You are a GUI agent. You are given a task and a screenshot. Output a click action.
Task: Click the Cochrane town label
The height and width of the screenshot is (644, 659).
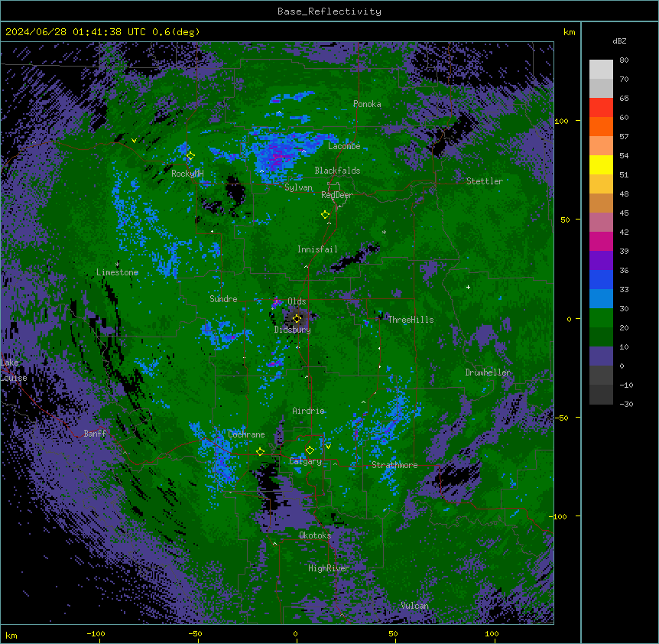[x=246, y=434]
